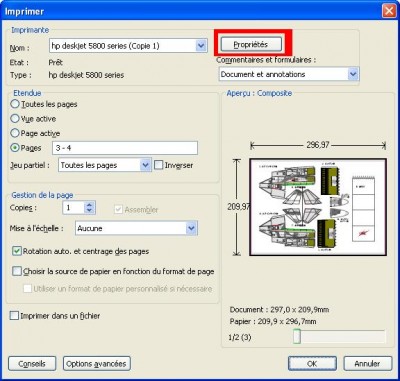
Task: Toggle the Assembler checkbox
Action: [x=118, y=210]
